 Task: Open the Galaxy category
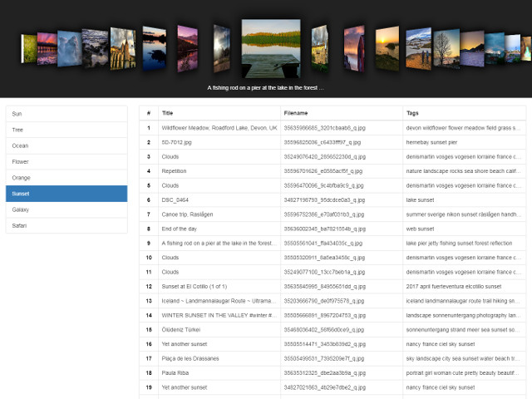point(66,209)
